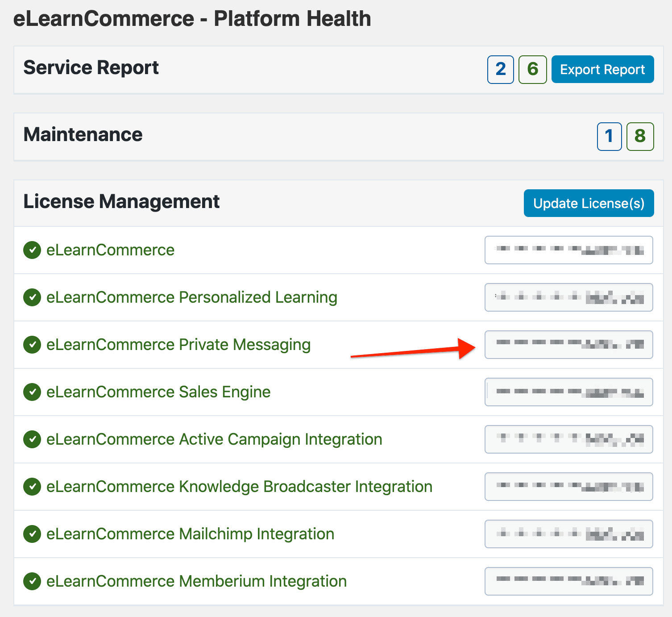Click the eLearnCommerce - Platform Health title

pyautogui.click(x=192, y=19)
